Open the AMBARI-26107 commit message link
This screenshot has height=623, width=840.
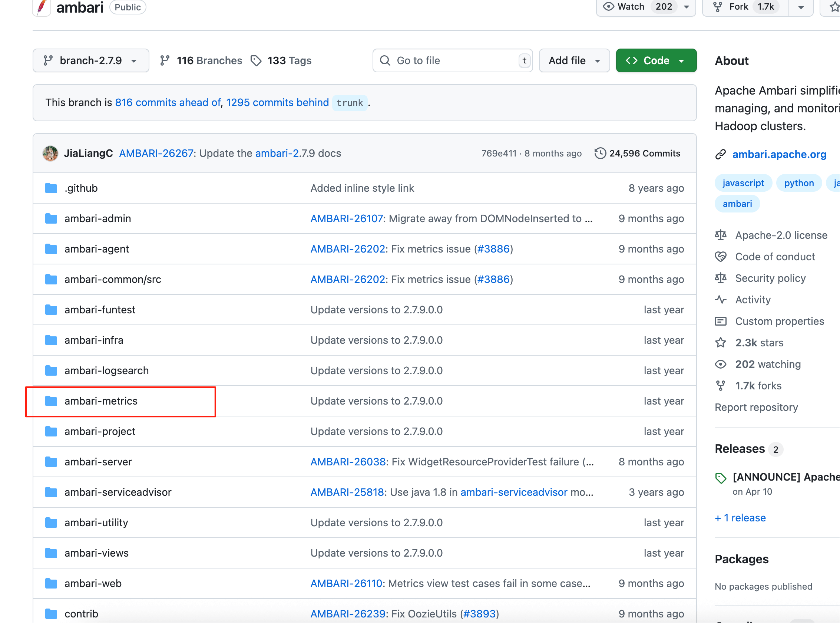(x=347, y=219)
